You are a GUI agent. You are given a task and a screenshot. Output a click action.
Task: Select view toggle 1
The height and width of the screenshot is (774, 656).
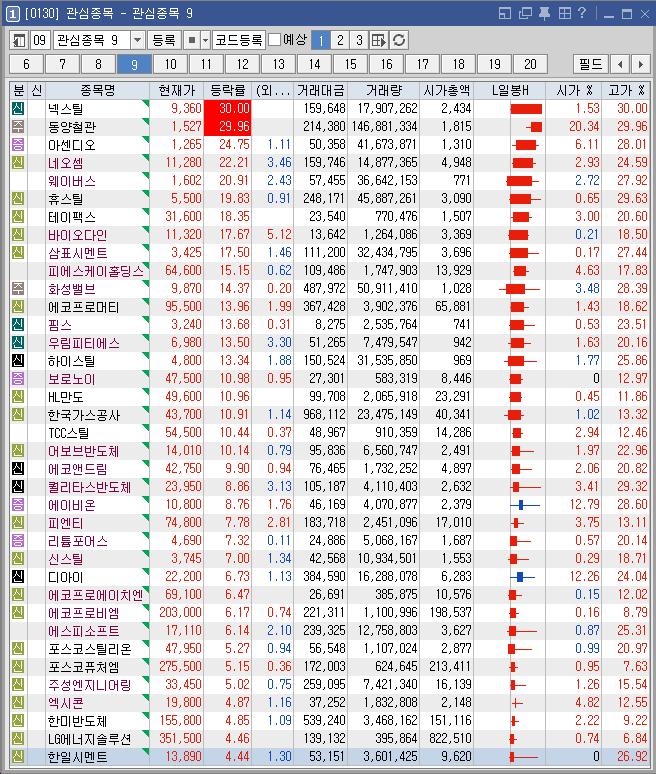click(x=321, y=40)
